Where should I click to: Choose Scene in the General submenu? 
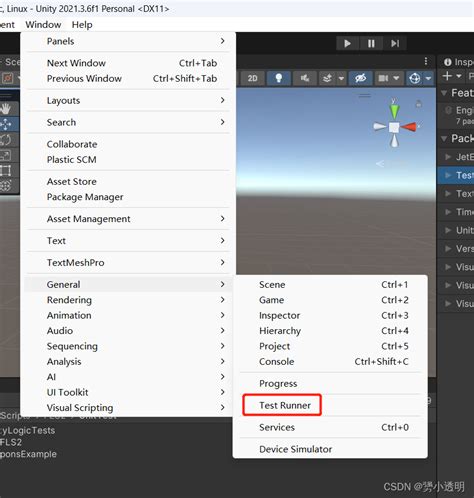click(330, 285)
